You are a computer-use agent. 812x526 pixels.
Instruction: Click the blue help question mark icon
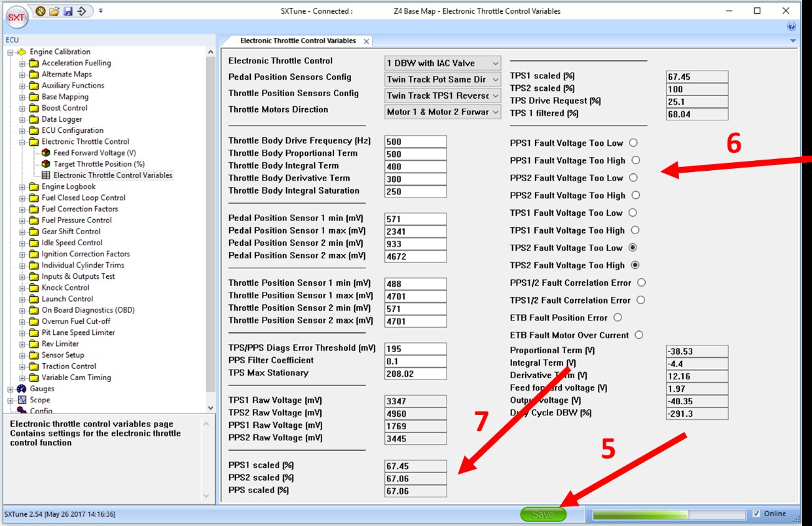[x=792, y=27]
